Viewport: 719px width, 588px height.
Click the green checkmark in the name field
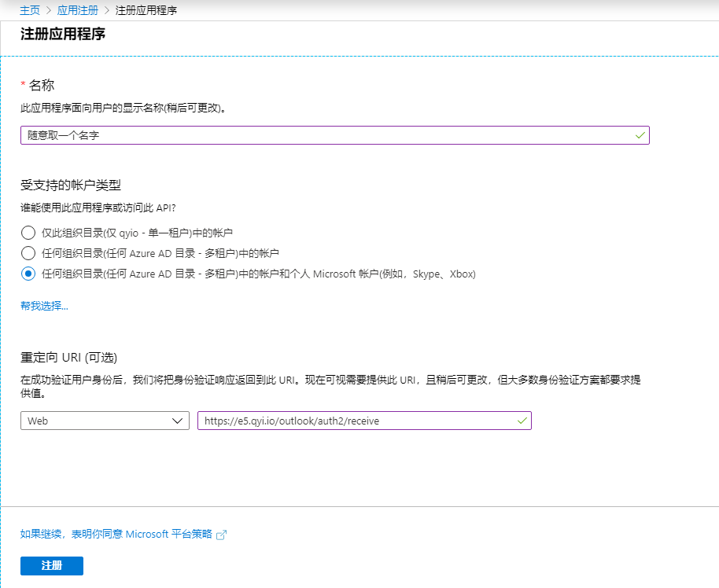[640, 135]
